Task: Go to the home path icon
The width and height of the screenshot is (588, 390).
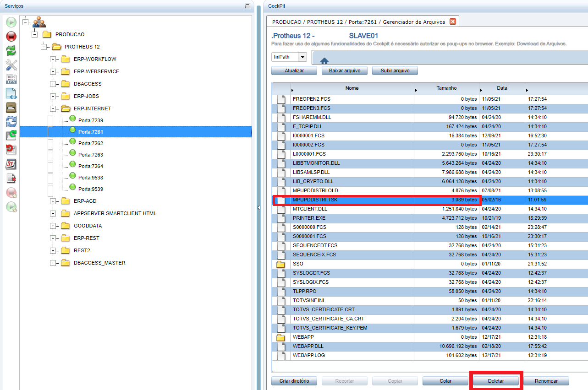Action: click(x=324, y=61)
